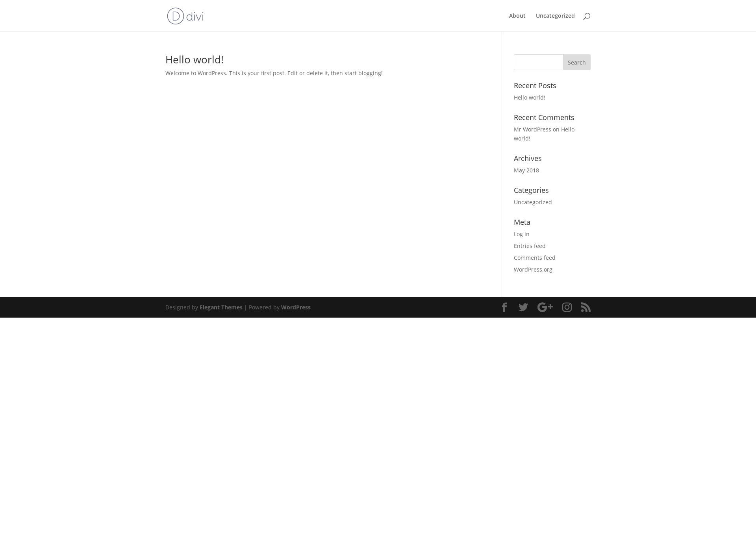Click the Facebook social icon
The width and height of the screenshot is (756, 551).
click(504, 307)
